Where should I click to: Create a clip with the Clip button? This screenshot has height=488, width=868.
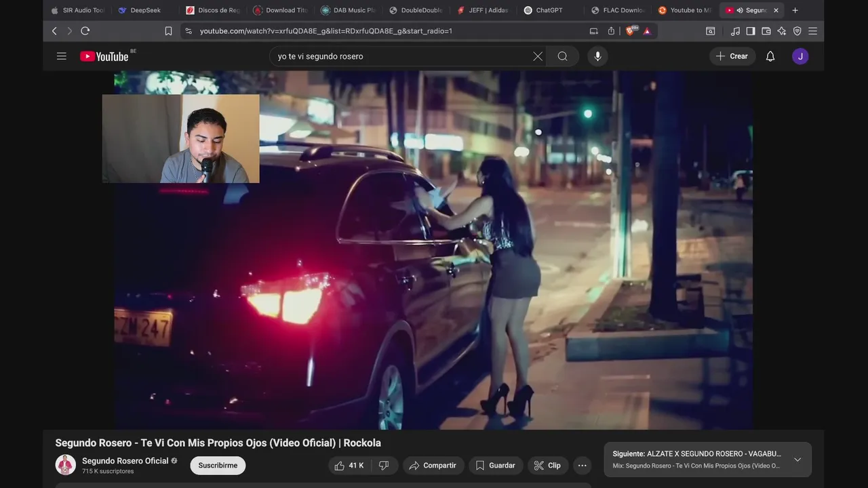547,466
